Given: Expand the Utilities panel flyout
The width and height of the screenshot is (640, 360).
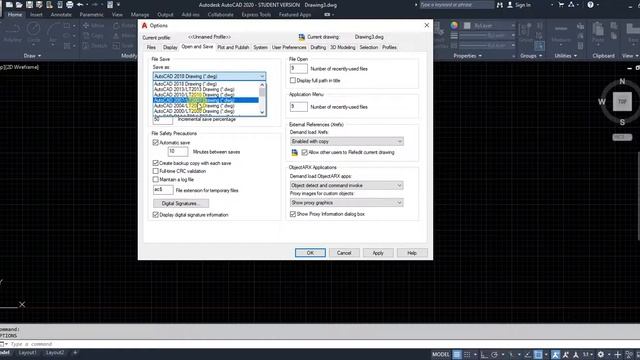Looking at the screenshot, I should tap(565, 56).
